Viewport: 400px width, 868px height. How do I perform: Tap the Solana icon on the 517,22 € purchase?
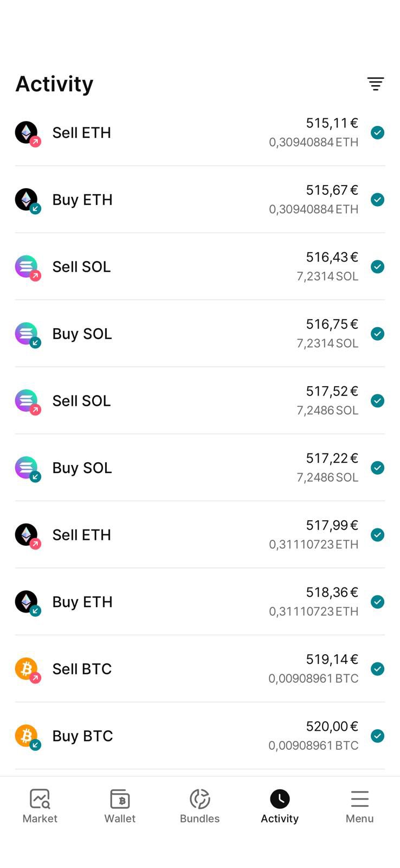(x=26, y=468)
